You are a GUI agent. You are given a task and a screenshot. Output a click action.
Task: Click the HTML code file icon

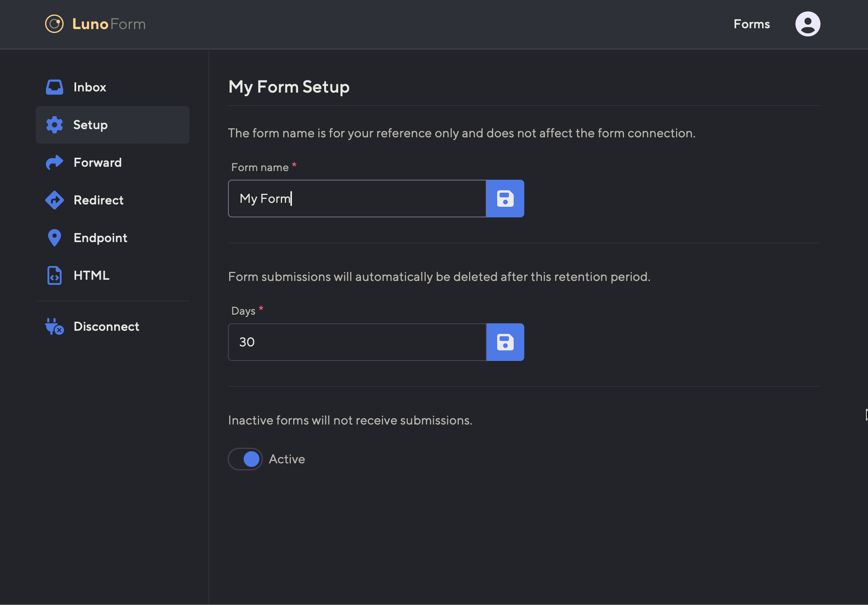[54, 275]
